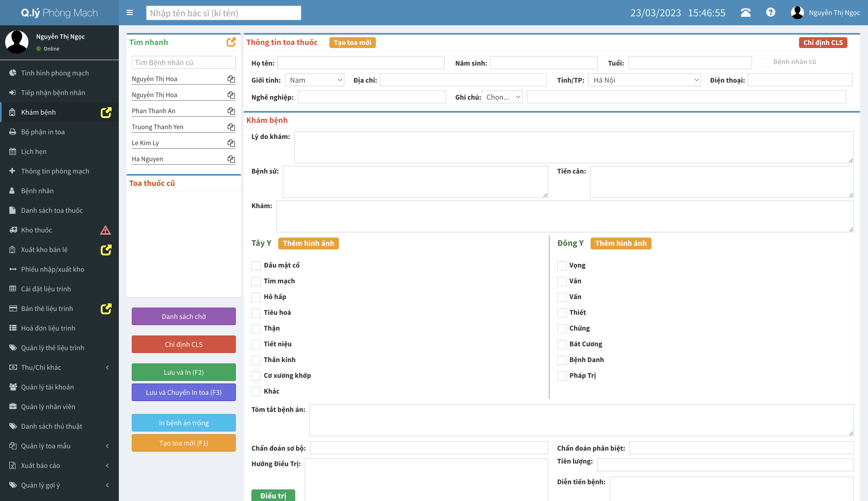The height and width of the screenshot is (501, 868).
Task: Click the Phiếu nhập/xuất kho arrows icon
Action: click(x=13, y=269)
